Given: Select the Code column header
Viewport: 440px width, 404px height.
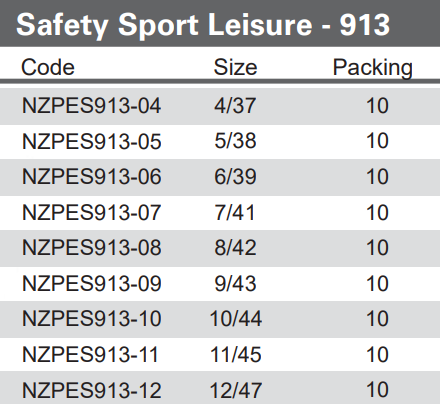Looking at the screenshot, I should 48,67.
